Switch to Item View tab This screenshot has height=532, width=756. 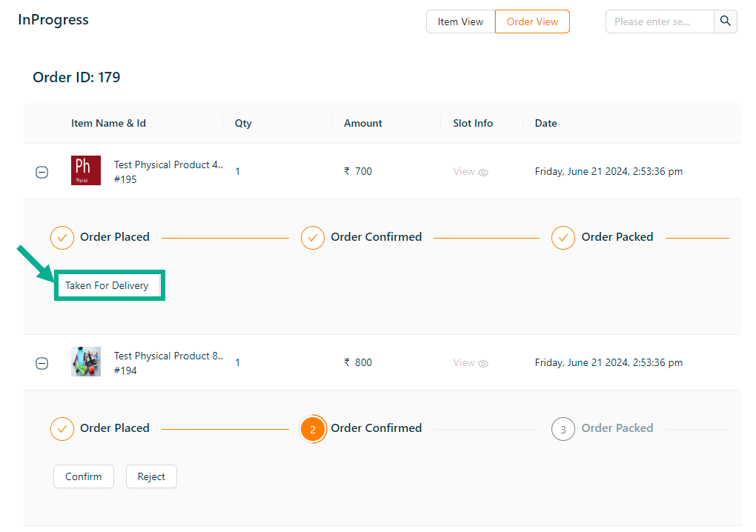pyautogui.click(x=460, y=21)
